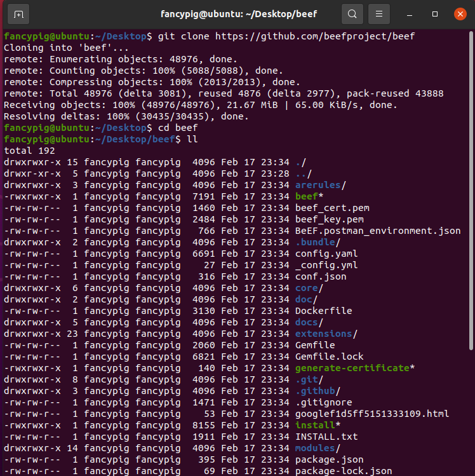Click the Gemfile.lock file name
Image resolution: width=475 pixels, height=476 pixels.
(x=329, y=357)
